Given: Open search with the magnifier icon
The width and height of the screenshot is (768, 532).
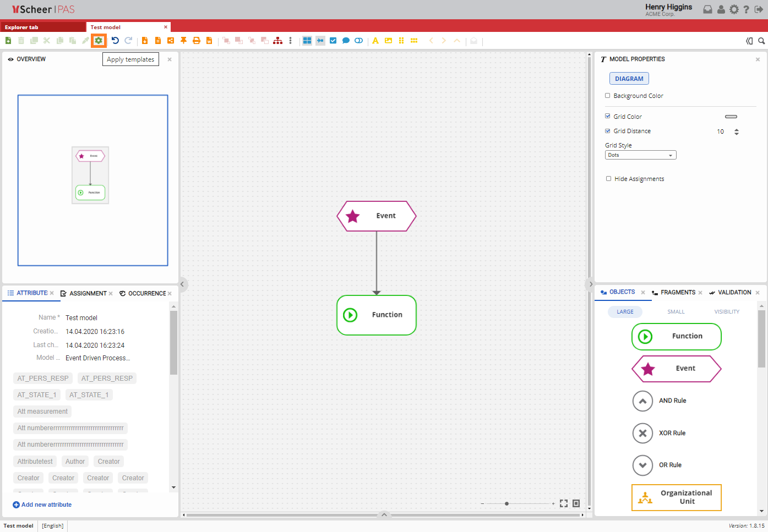Looking at the screenshot, I should [x=761, y=41].
